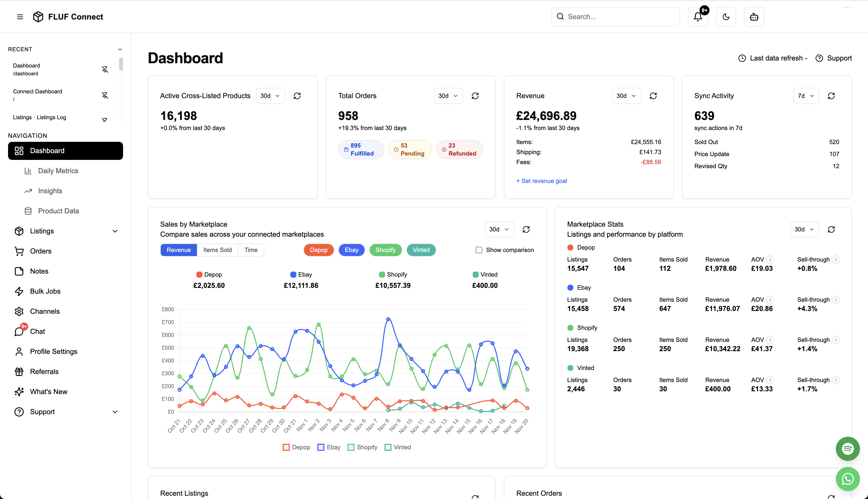The width and height of the screenshot is (868, 499).
Task: Select the Insights navigation item
Action: 50,191
